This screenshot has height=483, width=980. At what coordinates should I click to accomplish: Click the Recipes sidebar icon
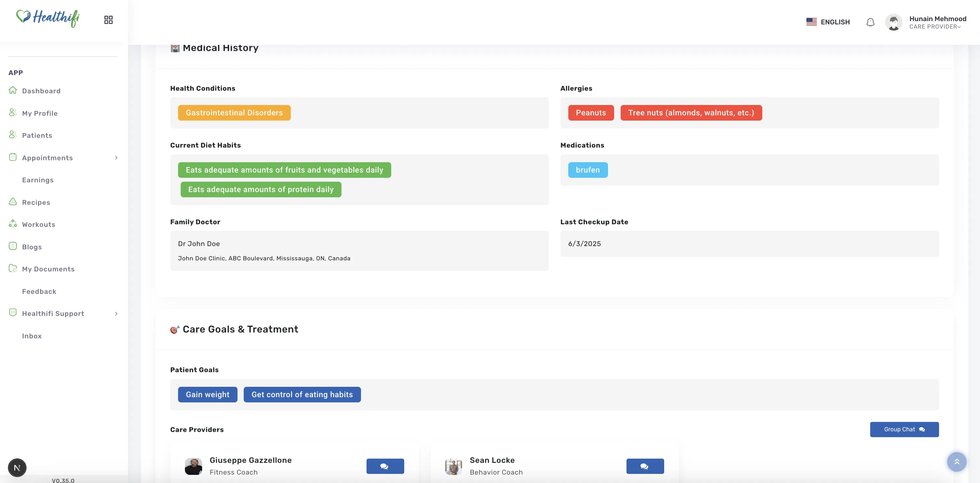tap(13, 202)
